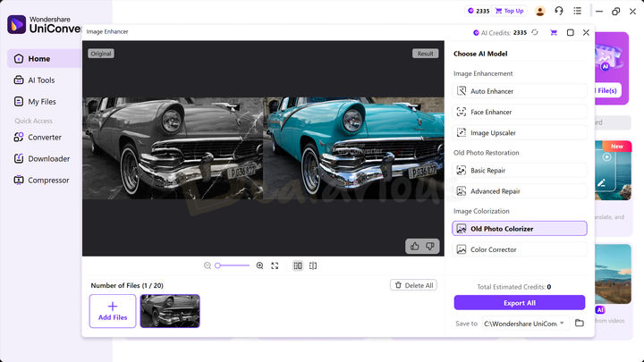Select the Basic Repair model
The height and width of the screenshot is (362, 644).
(520, 171)
